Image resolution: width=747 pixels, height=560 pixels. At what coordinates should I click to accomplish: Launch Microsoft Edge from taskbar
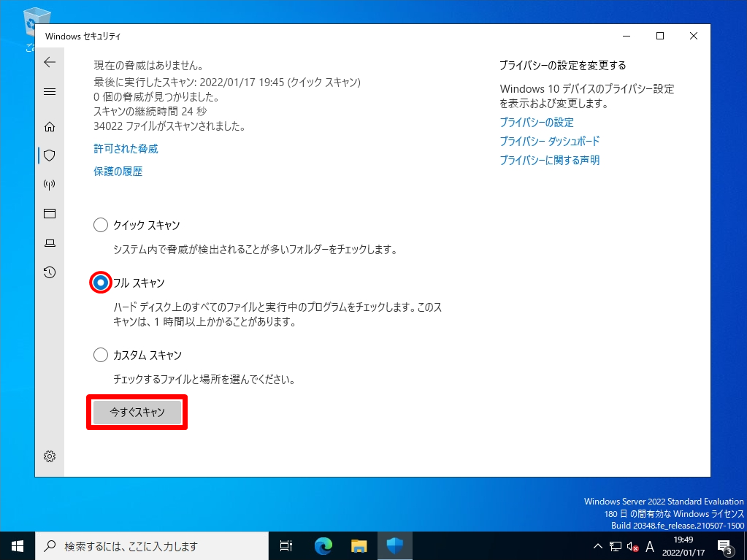[x=323, y=545]
